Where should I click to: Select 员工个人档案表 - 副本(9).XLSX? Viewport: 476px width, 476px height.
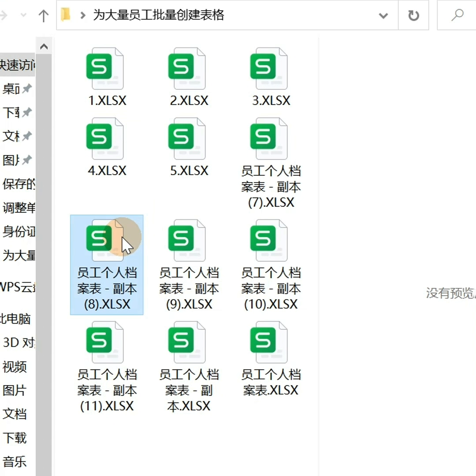click(187, 240)
